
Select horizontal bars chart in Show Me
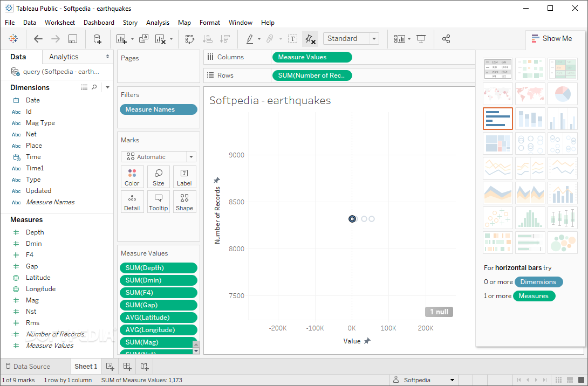[497, 119]
